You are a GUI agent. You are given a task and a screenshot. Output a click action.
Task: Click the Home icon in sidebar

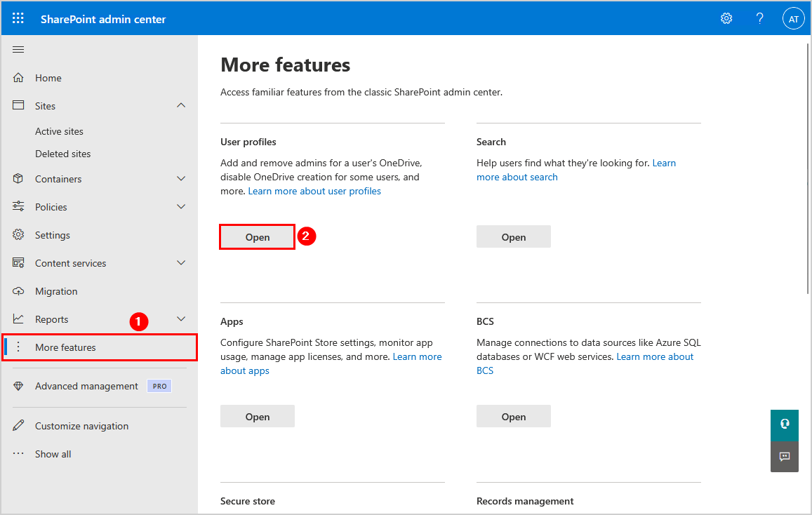(x=19, y=78)
